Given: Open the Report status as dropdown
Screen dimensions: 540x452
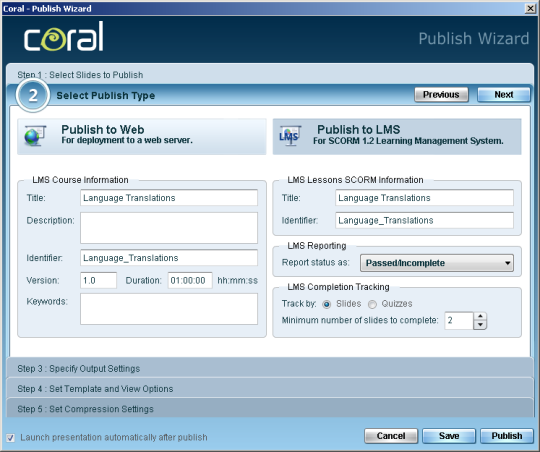Looking at the screenshot, I should pyautogui.click(x=437, y=263).
